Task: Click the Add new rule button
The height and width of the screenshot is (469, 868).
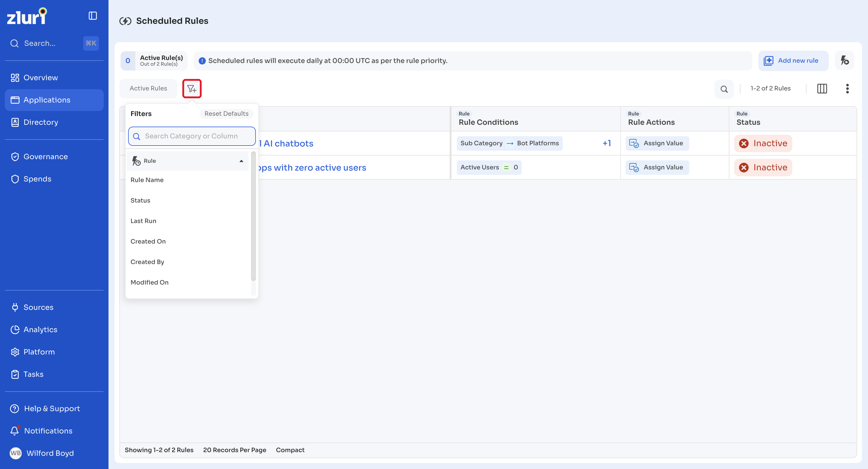Action: [x=793, y=61]
